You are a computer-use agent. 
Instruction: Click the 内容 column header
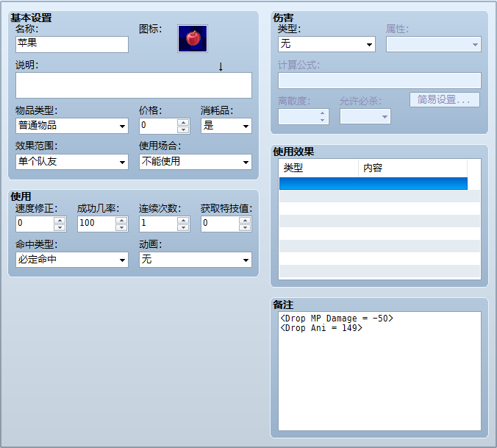click(413, 168)
